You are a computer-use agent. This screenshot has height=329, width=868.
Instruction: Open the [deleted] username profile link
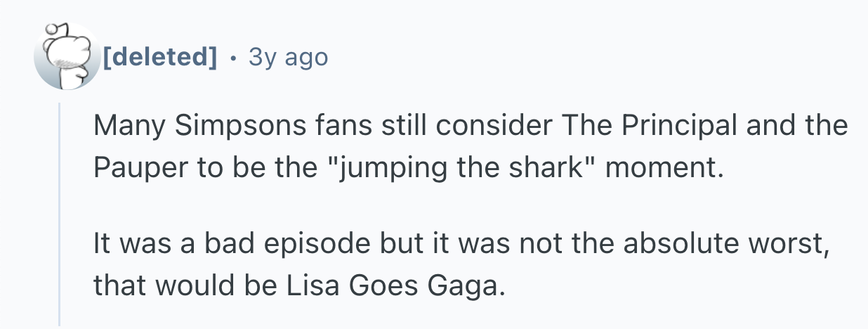pos(159,56)
